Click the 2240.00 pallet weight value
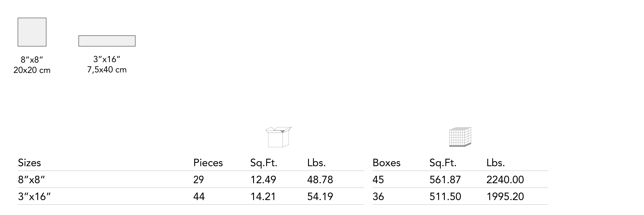The image size is (644, 215). (x=505, y=180)
